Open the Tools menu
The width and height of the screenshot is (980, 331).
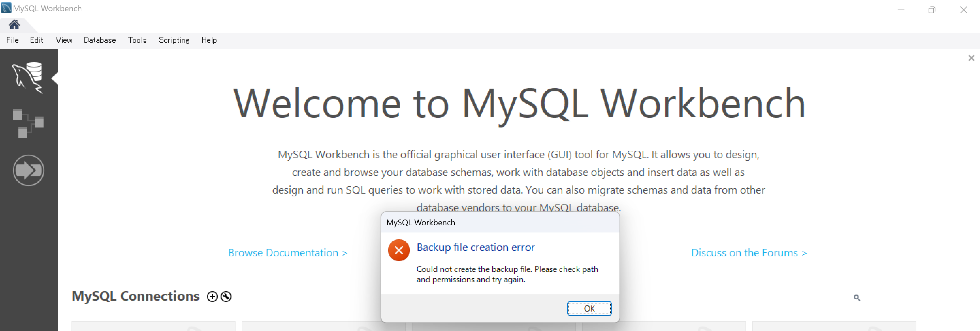click(137, 40)
